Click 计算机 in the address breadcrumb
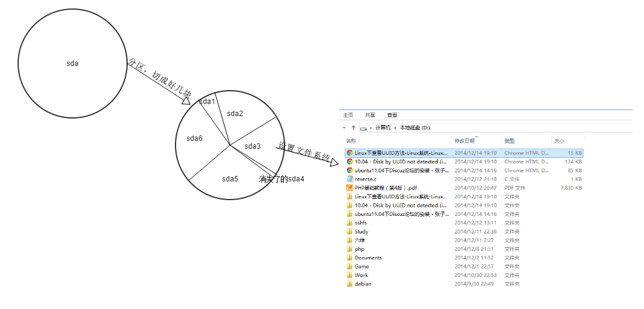Image resolution: width=644 pixels, height=309 pixels. pos(384,128)
